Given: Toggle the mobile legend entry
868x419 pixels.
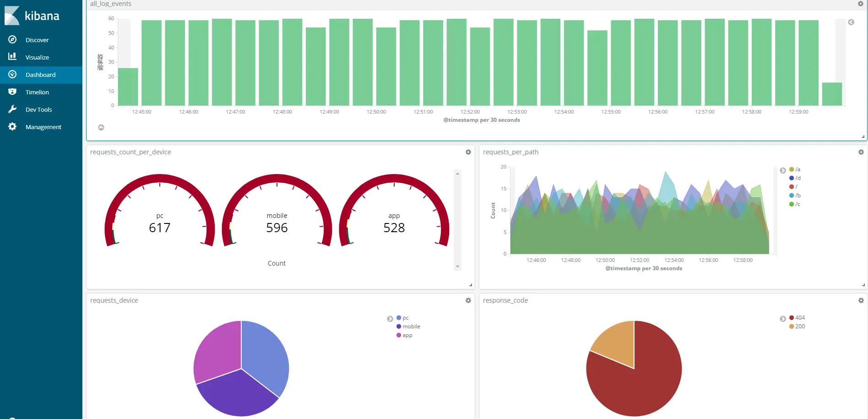Looking at the screenshot, I should pos(408,326).
